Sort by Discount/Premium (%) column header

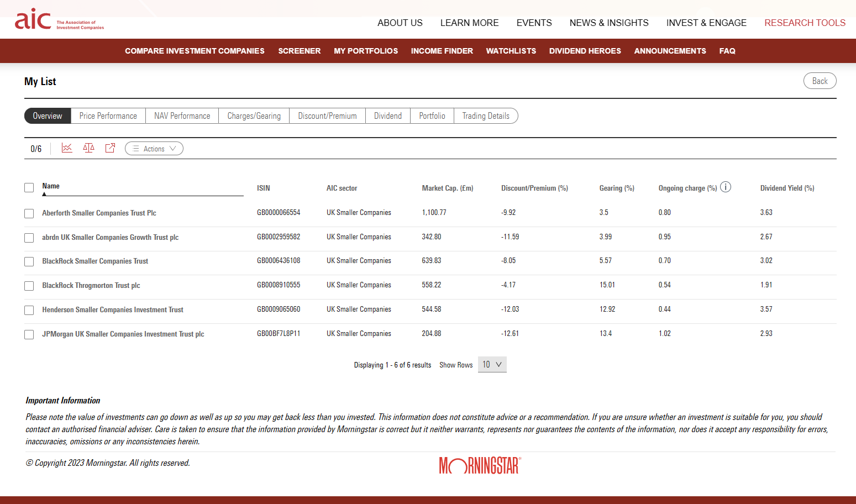534,188
